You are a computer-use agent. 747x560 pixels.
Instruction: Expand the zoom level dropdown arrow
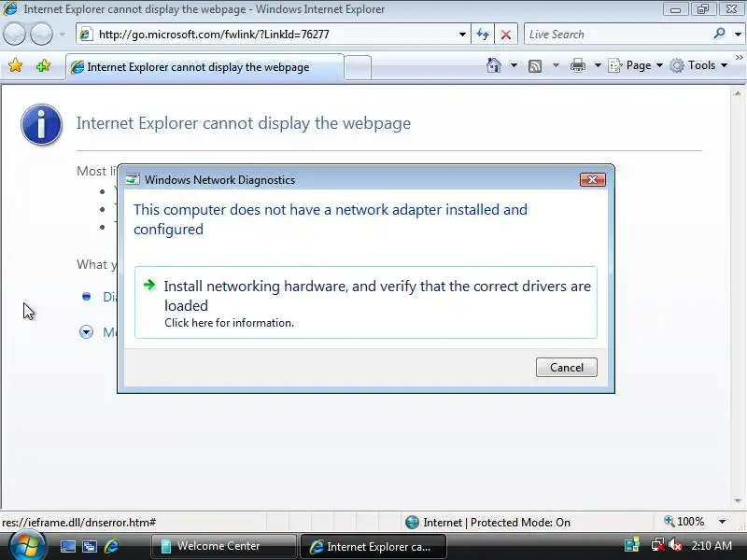click(722, 522)
